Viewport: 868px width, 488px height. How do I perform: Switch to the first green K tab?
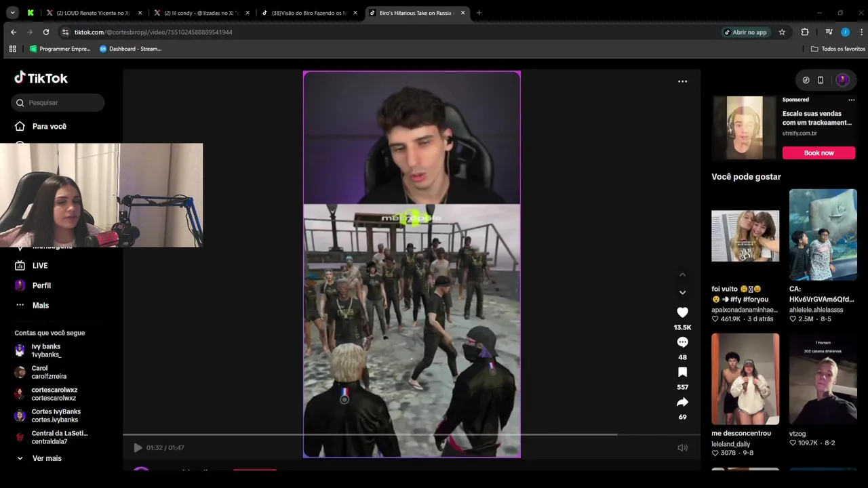(x=31, y=13)
